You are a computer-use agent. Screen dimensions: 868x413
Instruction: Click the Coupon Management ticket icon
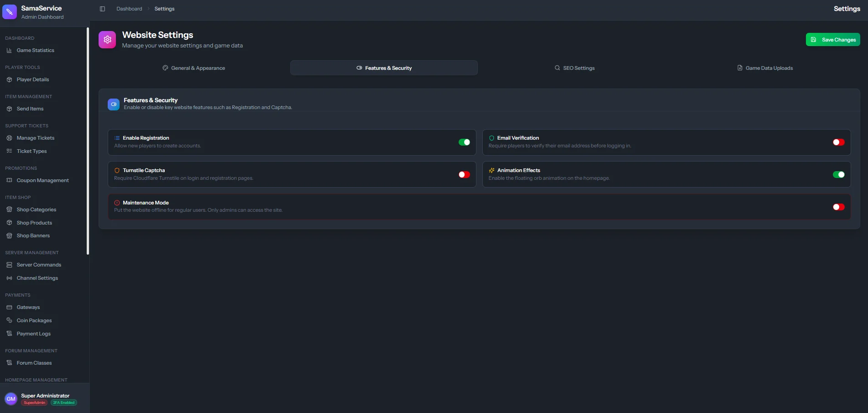[x=9, y=180]
